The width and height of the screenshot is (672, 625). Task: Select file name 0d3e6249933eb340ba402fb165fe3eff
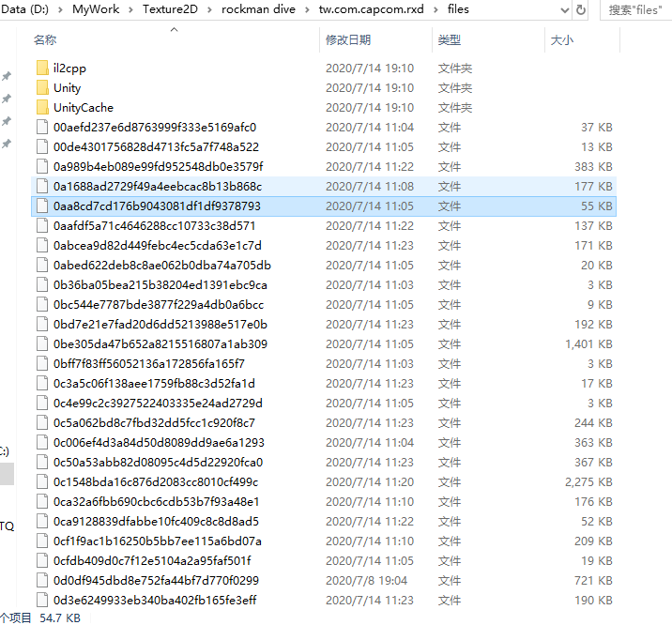click(155, 600)
